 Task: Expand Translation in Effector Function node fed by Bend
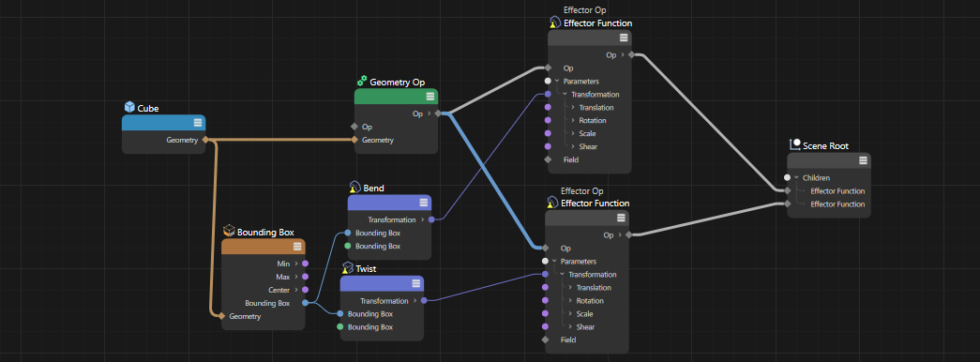573,108
